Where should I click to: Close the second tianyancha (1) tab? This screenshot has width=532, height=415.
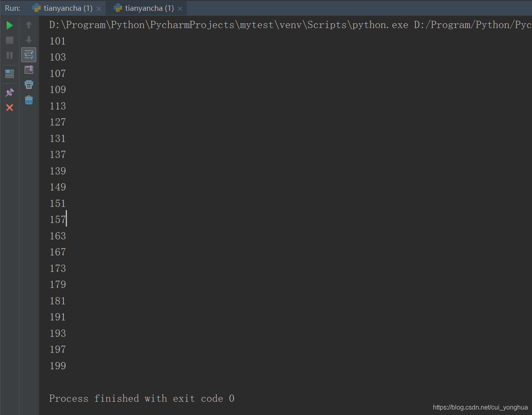pyautogui.click(x=180, y=9)
